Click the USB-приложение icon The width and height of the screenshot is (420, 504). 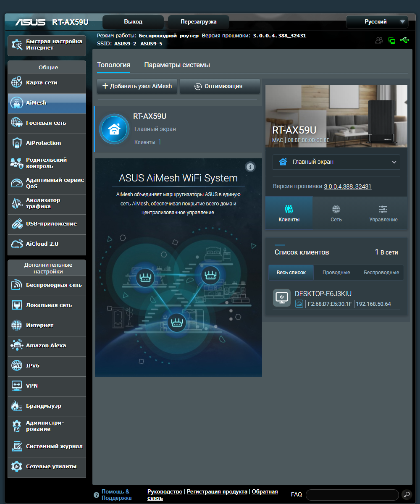point(17,223)
